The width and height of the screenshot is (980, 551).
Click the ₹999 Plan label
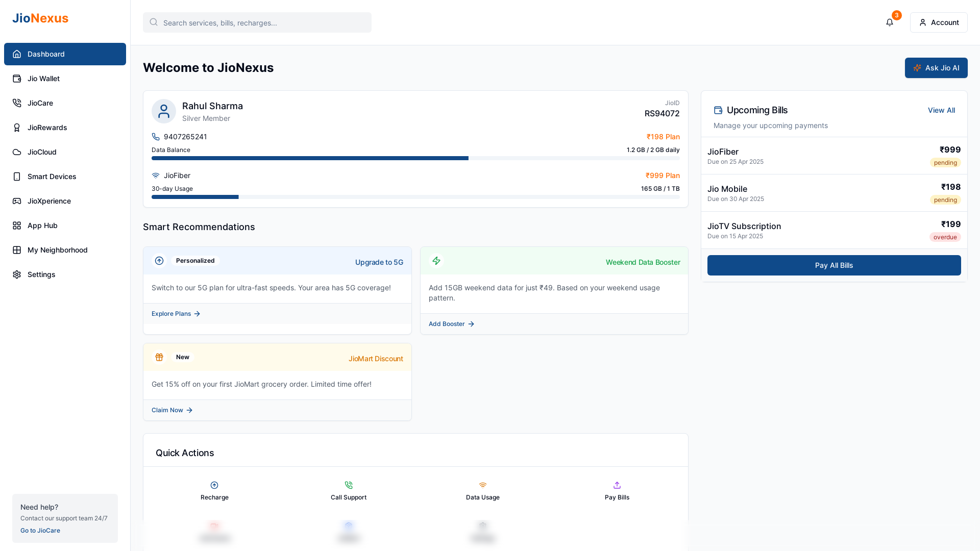point(663,176)
